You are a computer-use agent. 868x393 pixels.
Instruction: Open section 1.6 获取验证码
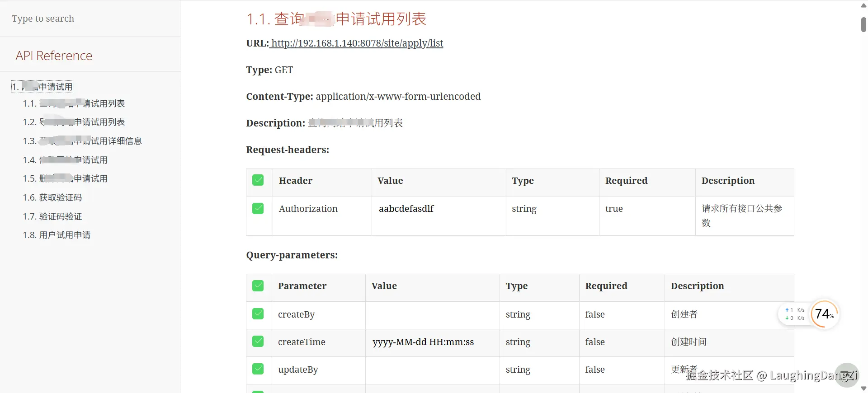coord(52,197)
